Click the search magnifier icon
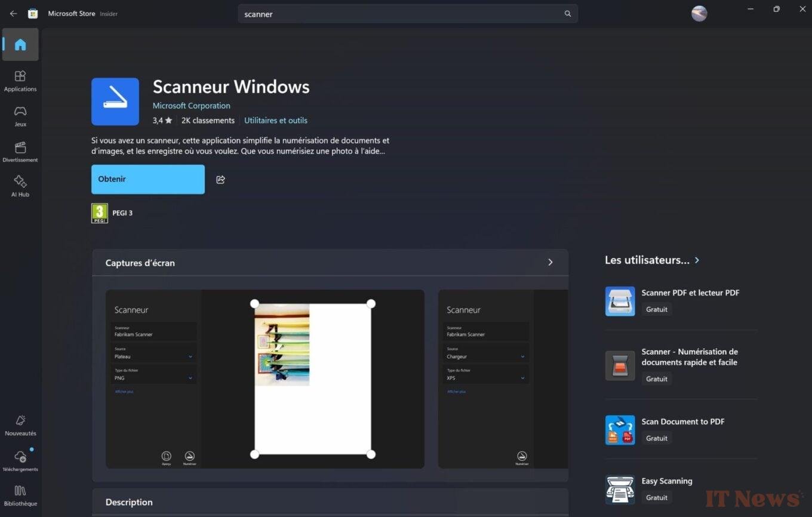 [568, 14]
